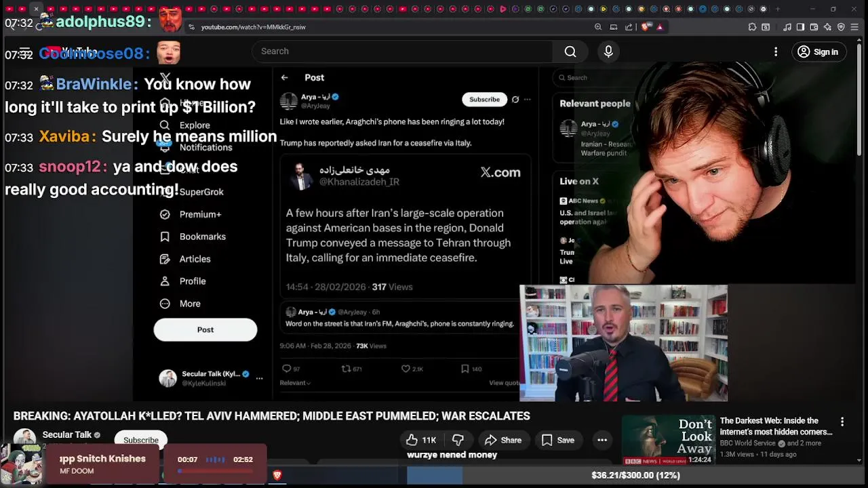Click the Brave VPN shield icon
This screenshot has width=868, height=488.
click(841, 27)
